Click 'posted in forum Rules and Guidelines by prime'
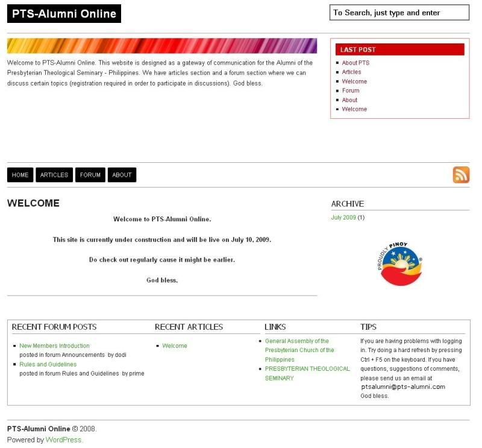The image size is (482, 448). (82, 374)
